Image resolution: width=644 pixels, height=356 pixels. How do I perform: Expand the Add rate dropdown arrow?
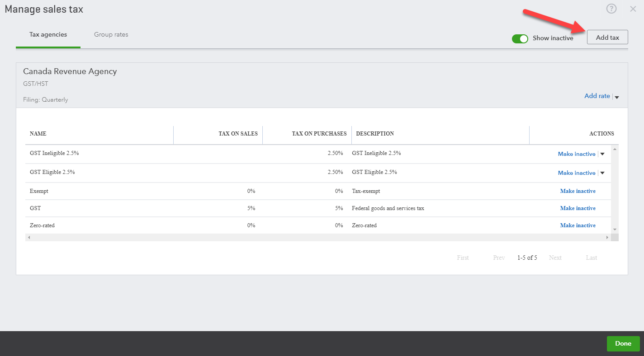point(616,96)
